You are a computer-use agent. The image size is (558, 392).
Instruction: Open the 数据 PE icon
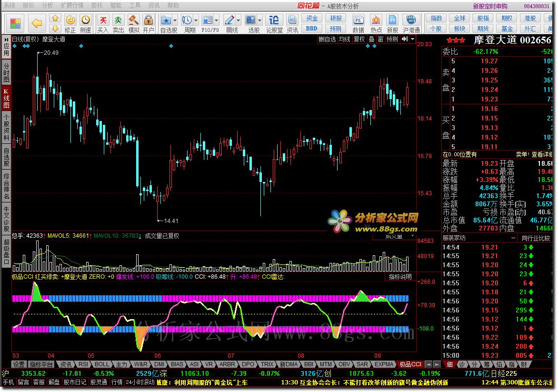pyautogui.click(x=359, y=20)
